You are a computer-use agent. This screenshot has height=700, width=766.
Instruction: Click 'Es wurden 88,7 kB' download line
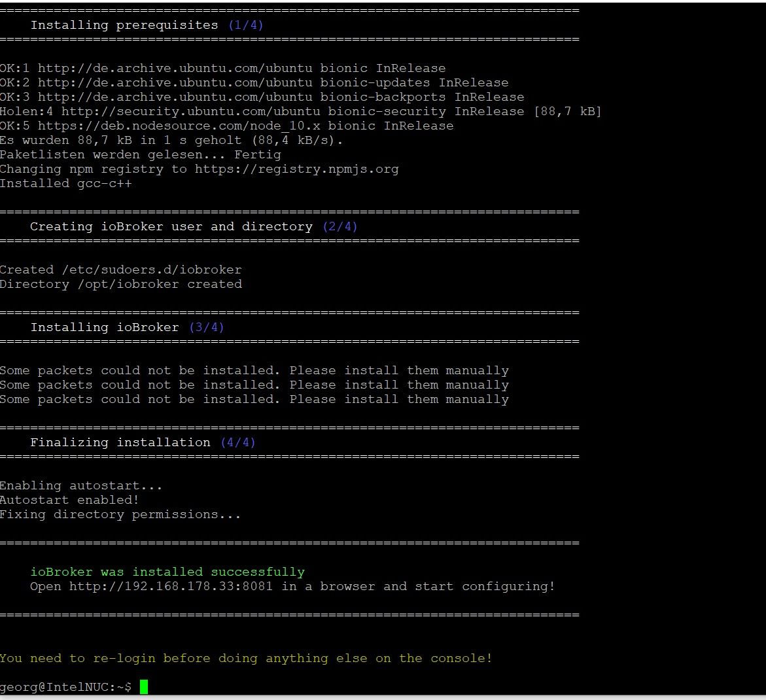[x=171, y=140]
